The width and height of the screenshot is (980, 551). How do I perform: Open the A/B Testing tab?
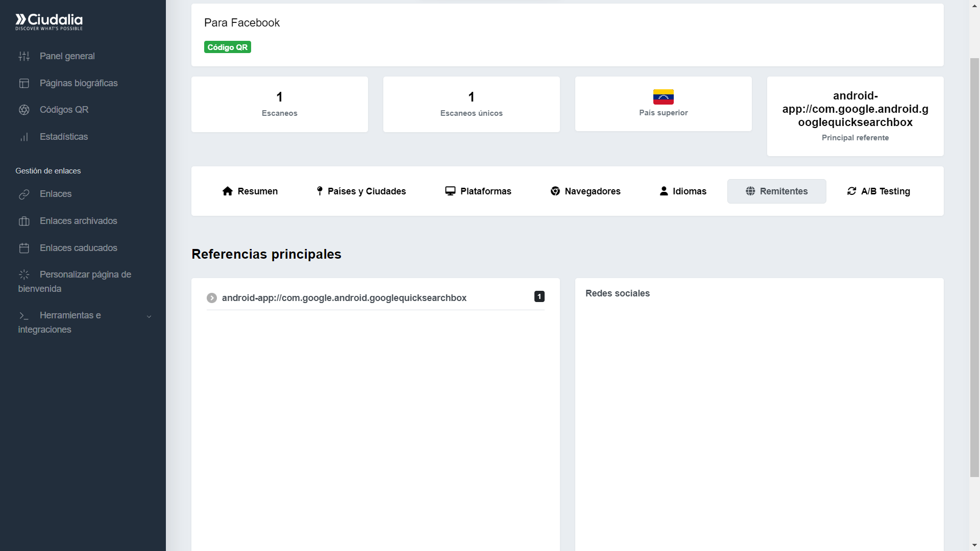878,191
